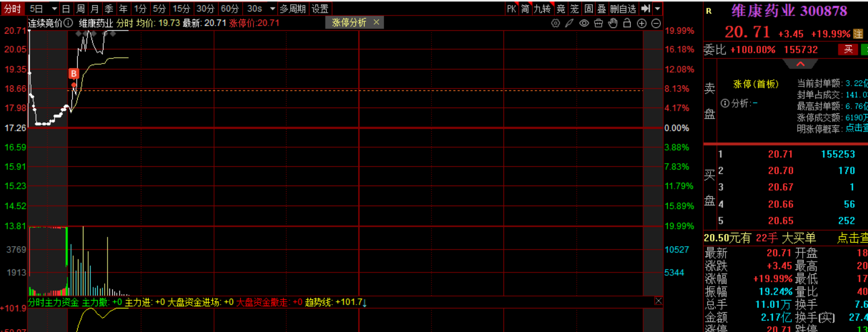This screenshot has height=332, width=868.
Task: Expand top-right toolbar dropdown arrow
Action: 657,9
